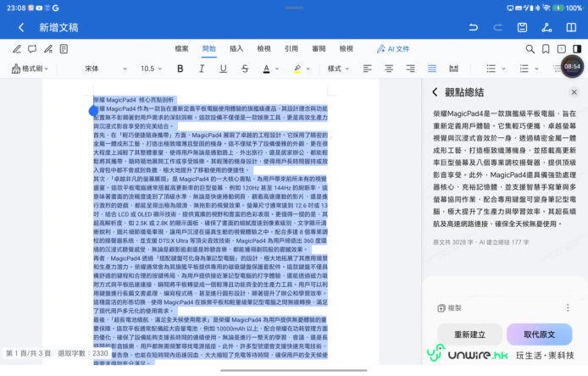Image resolution: width=588 pixels, height=376 pixels.
Task: Select the highlighter pen tool icon
Action: pos(48,49)
